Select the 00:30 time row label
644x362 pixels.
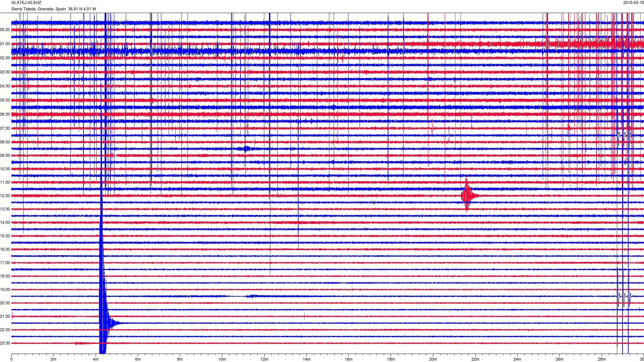click(5, 30)
